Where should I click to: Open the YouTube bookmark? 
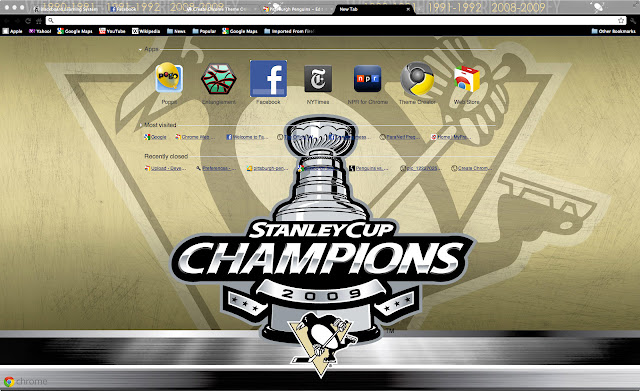coord(112,31)
